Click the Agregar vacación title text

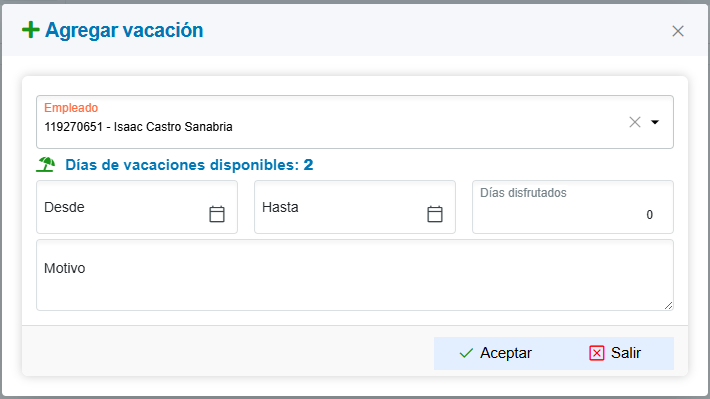124,30
